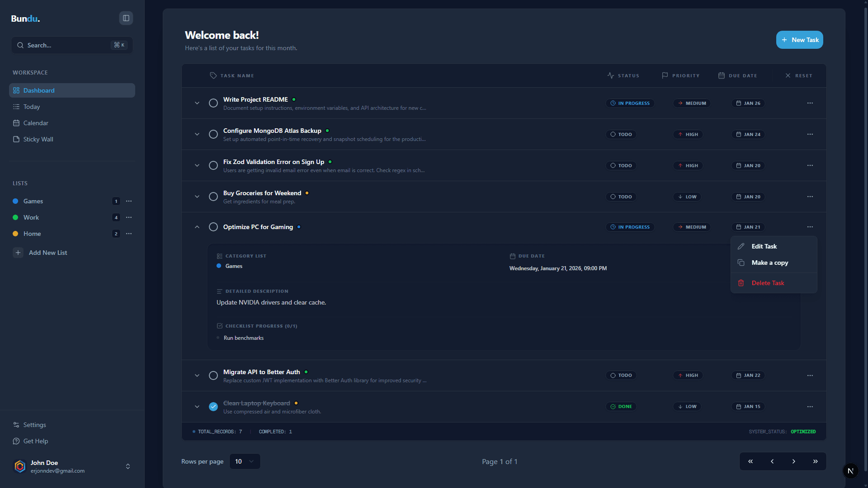This screenshot has width=868, height=488.
Task: Check the Run benchmarks checklist item
Action: [x=218, y=338]
